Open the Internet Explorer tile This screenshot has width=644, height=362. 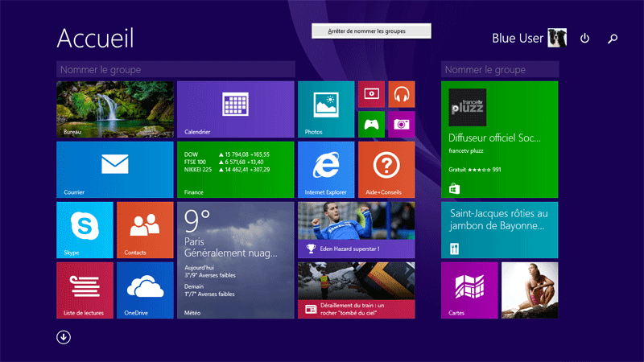tap(325, 169)
